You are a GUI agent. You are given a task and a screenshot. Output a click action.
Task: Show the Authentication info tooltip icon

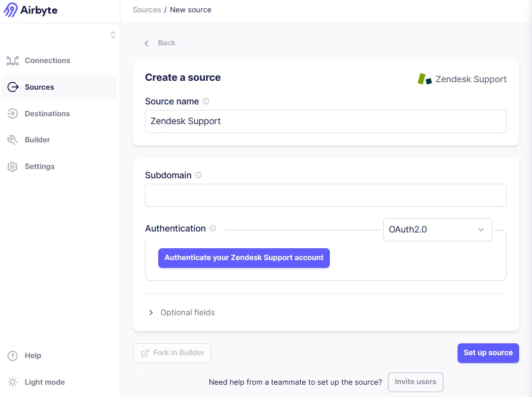click(213, 228)
